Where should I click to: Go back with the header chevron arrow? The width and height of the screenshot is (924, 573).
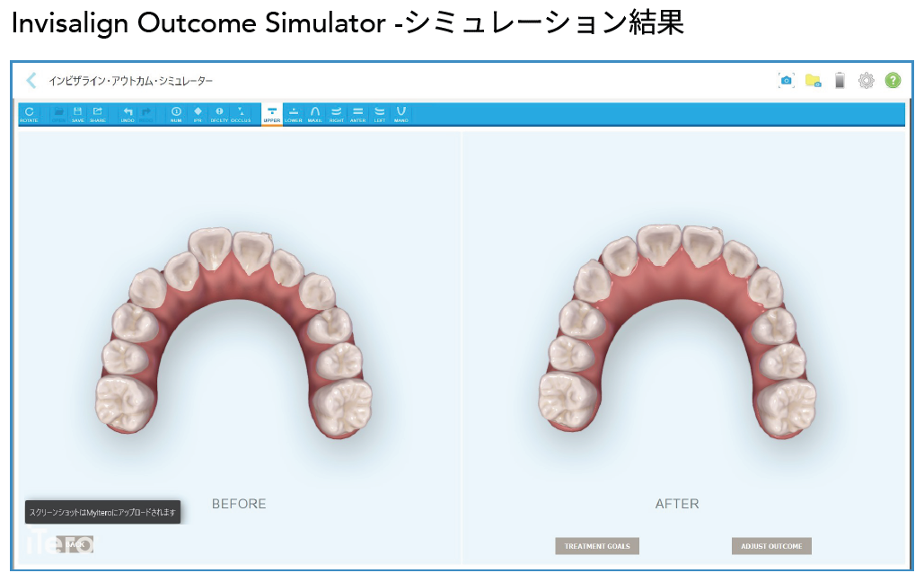[x=31, y=80]
